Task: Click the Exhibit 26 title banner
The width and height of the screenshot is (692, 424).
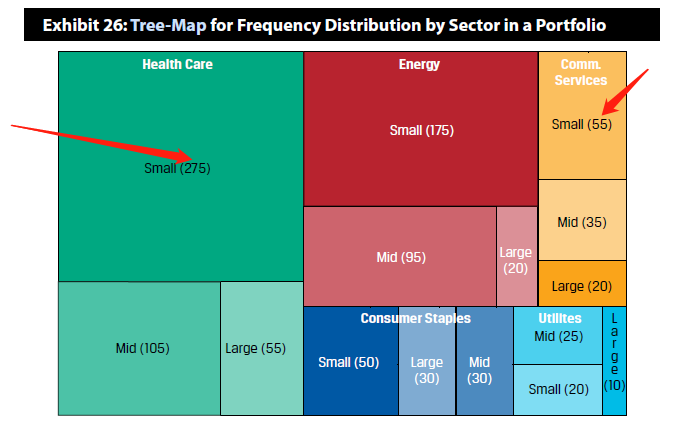Action: pos(342,25)
